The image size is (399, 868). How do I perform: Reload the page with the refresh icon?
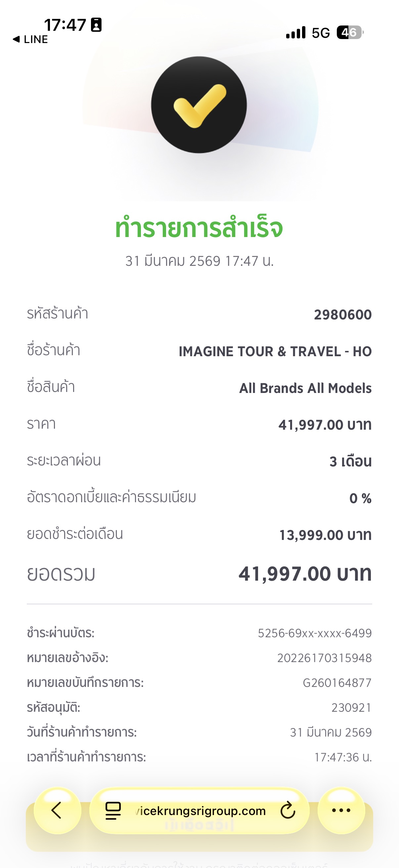coord(288,810)
